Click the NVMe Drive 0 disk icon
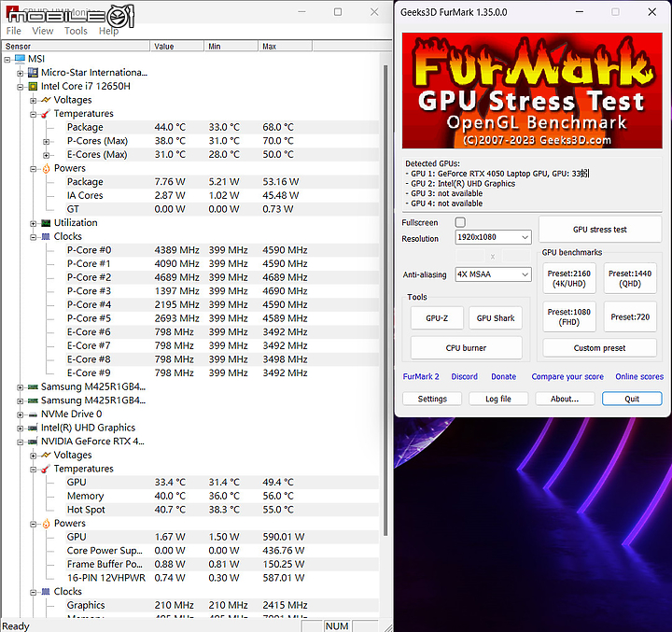Viewport: 672px width, 632px height. click(33, 414)
